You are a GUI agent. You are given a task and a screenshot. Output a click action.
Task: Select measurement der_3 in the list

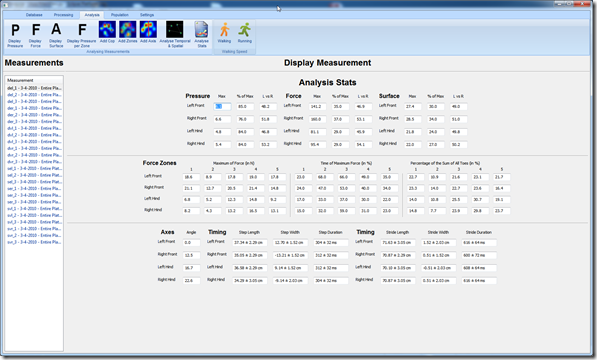pyautogui.click(x=34, y=121)
